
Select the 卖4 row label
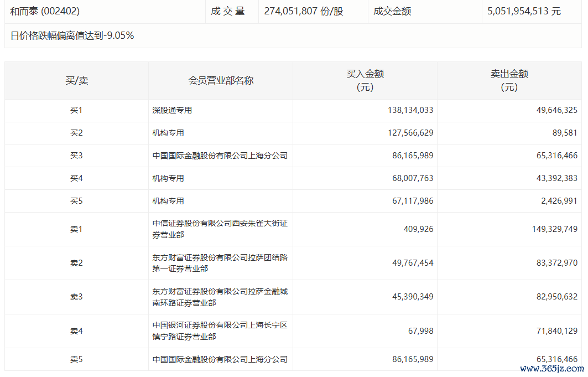click(x=76, y=331)
